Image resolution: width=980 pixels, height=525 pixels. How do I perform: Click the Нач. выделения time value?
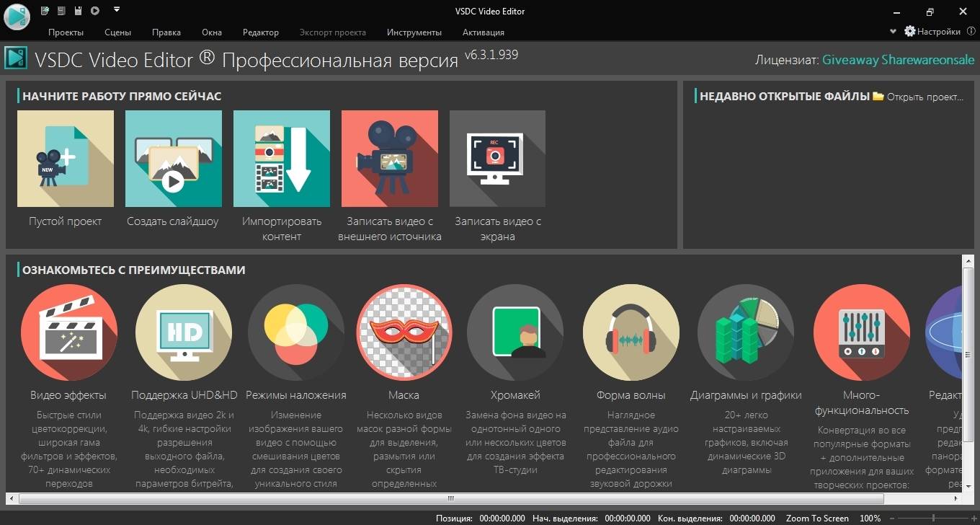[627, 519]
